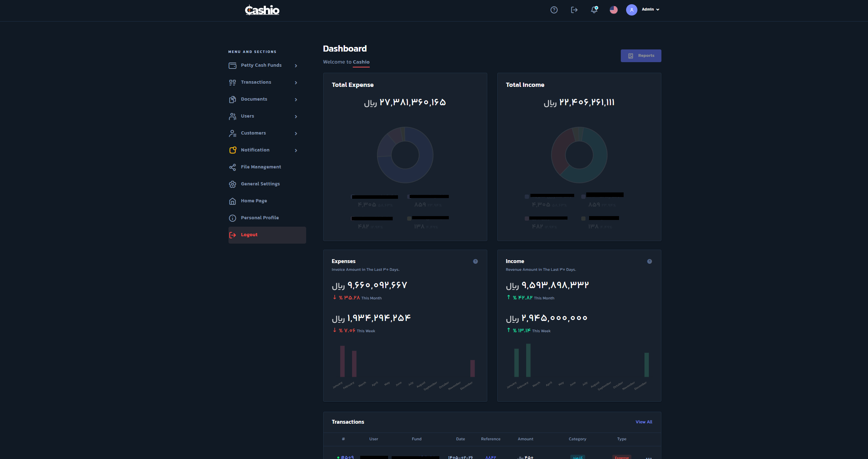Click the General Settings gear icon
Image resolution: width=868 pixels, height=459 pixels.
pos(232,184)
